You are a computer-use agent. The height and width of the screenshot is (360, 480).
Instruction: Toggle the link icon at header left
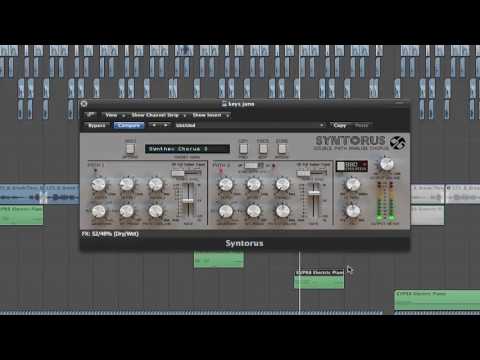point(90,115)
